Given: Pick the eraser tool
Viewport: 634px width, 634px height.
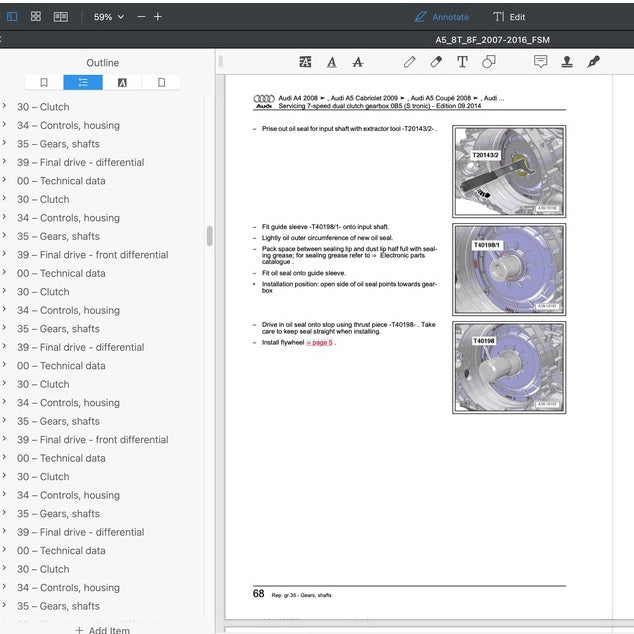Looking at the screenshot, I should (436, 62).
